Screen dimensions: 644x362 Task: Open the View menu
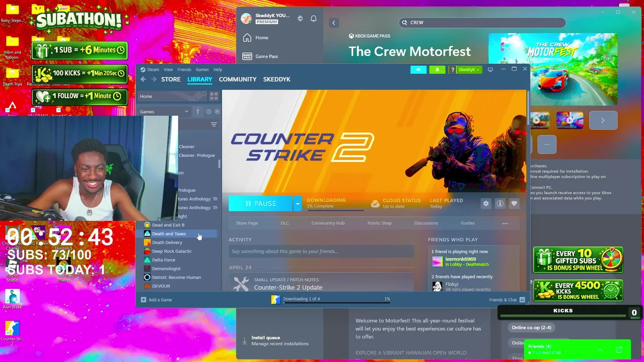click(168, 69)
